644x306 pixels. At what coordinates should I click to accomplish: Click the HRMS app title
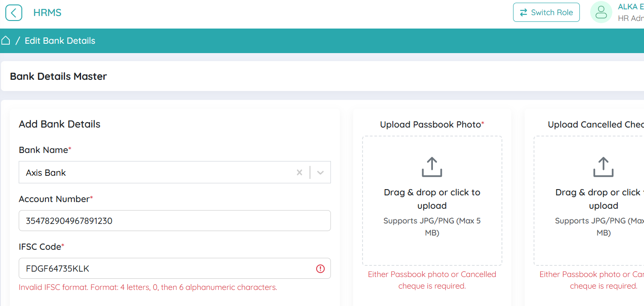tap(47, 12)
